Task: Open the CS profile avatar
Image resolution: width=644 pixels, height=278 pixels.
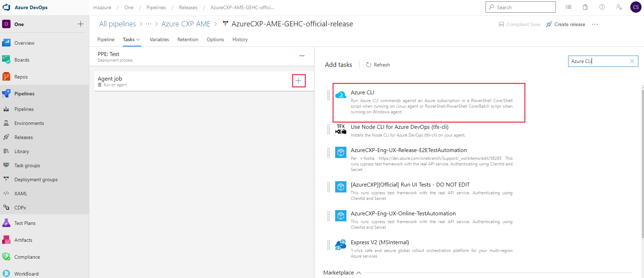Action: 636,7
